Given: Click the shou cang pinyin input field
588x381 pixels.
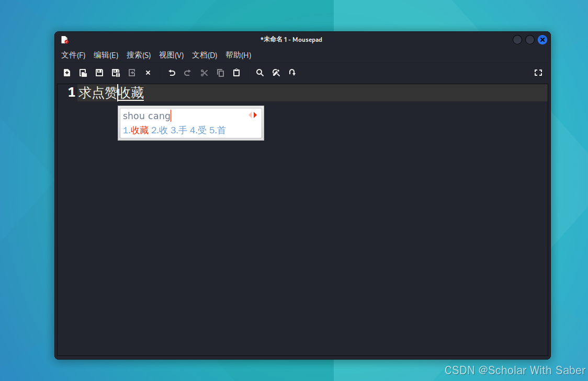Looking at the screenshot, I should 146,116.
